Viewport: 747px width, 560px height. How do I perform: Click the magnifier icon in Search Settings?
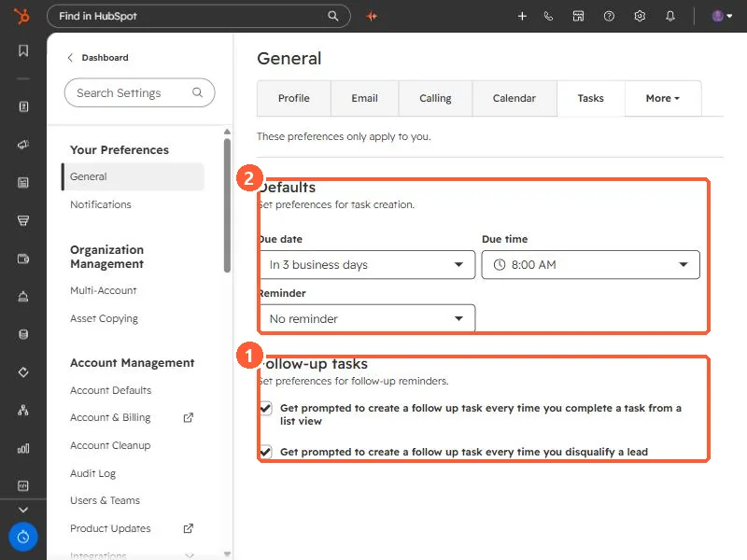pos(197,92)
